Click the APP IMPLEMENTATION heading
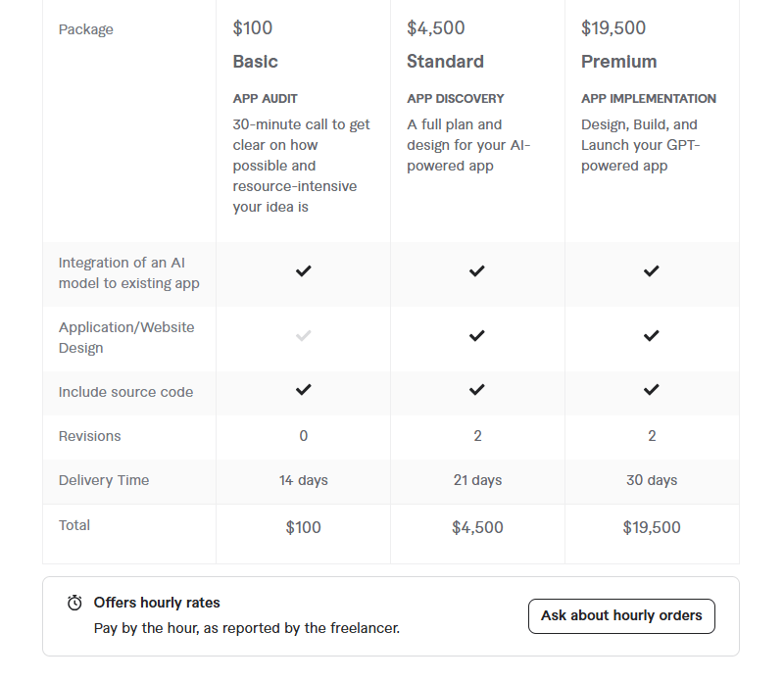The width and height of the screenshot is (784, 681). point(649,99)
